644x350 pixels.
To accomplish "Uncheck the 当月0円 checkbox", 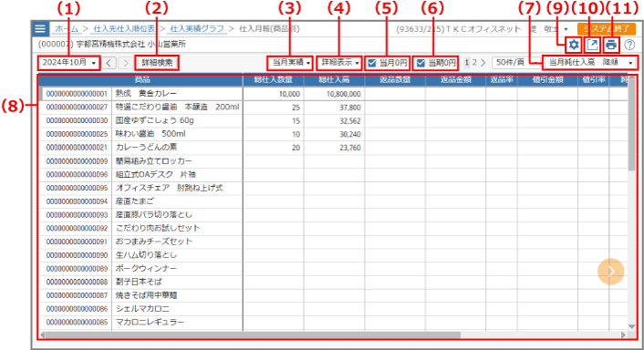I will 372,63.
